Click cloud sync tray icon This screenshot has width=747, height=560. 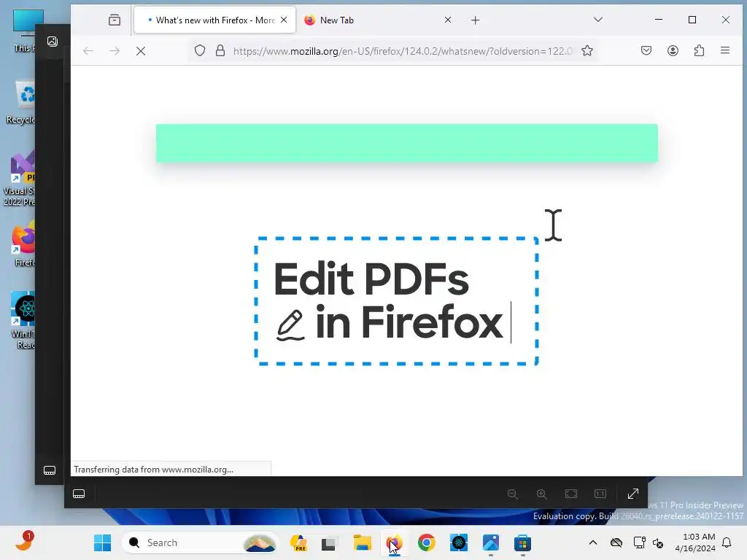tap(616, 542)
